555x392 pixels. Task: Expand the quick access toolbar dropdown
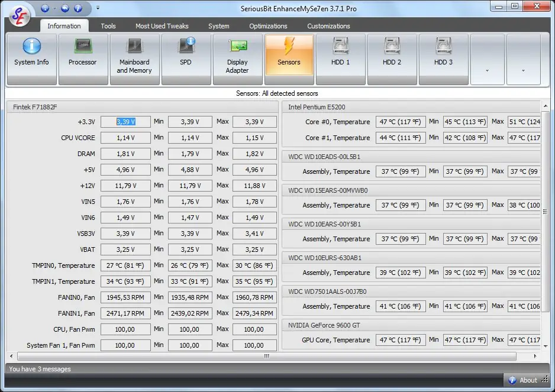(x=98, y=8)
